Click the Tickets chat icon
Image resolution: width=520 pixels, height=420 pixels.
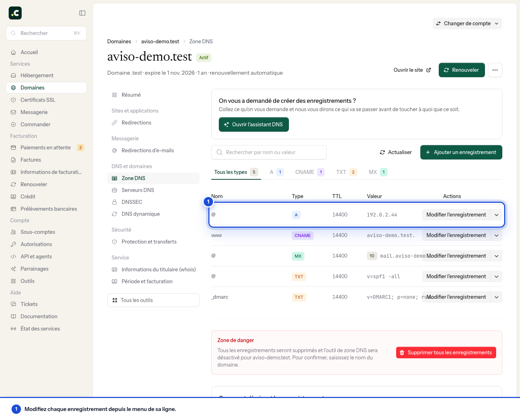click(13, 304)
